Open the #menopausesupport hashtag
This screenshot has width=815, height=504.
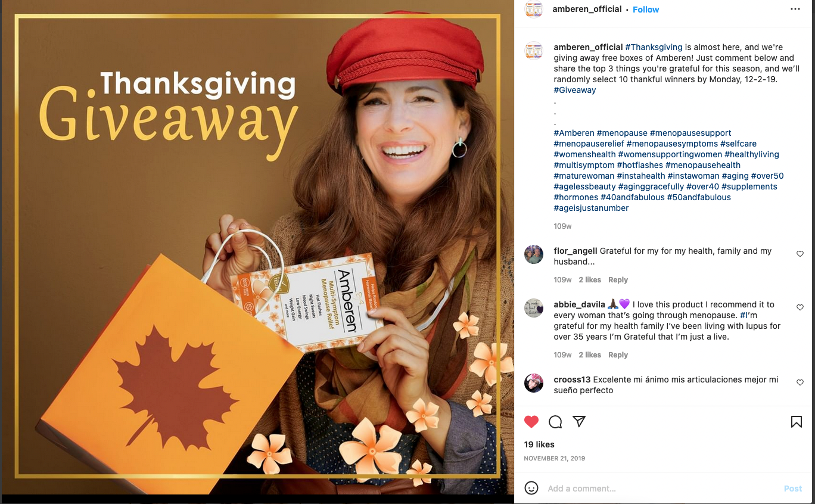pyautogui.click(x=690, y=133)
